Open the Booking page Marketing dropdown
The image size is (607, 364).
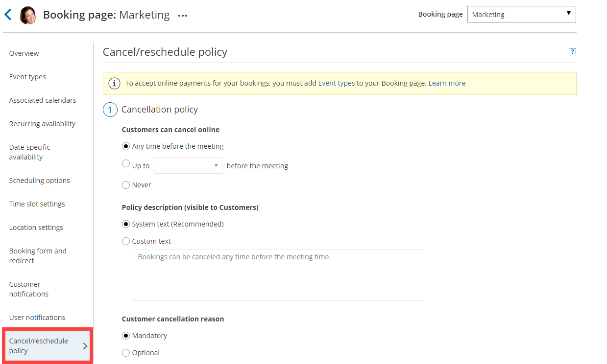tap(521, 14)
